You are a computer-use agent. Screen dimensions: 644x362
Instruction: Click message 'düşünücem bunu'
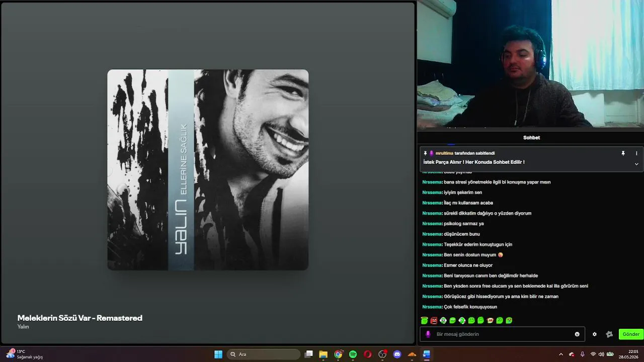462,234
